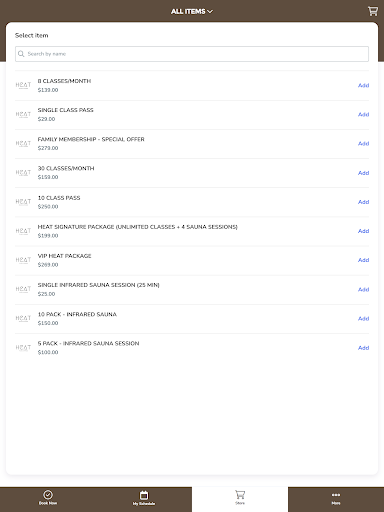
Task: Click HEAT logo beside VIP Heat Package
Action: click(x=23, y=260)
